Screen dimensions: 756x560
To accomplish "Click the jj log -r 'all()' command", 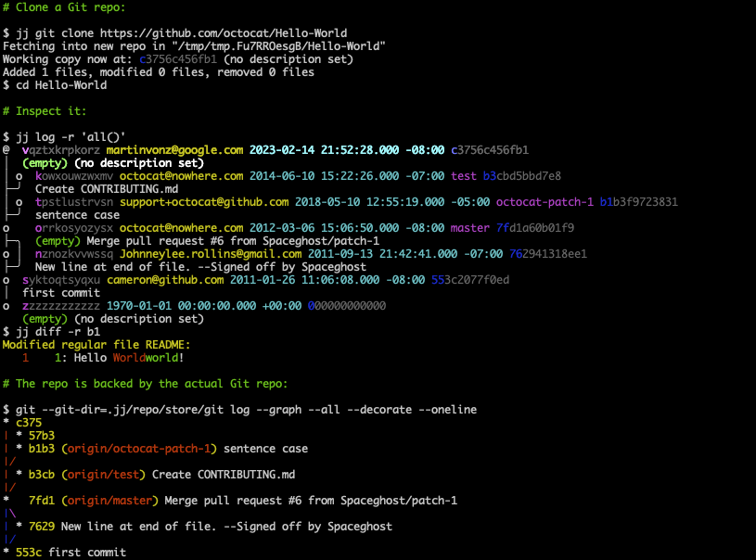I will click(70, 137).
